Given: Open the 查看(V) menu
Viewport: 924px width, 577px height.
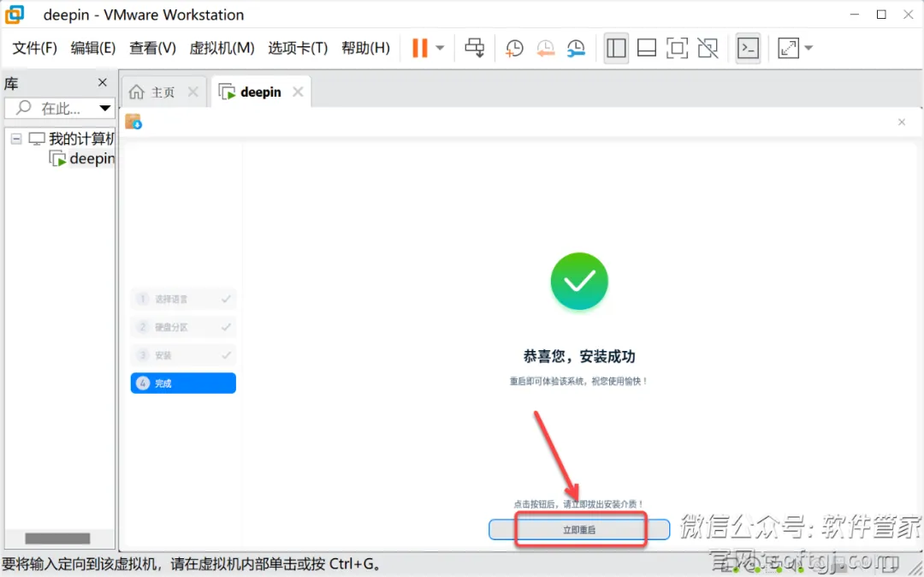Looking at the screenshot, I should pyautogui.click(x=152, y=48).
